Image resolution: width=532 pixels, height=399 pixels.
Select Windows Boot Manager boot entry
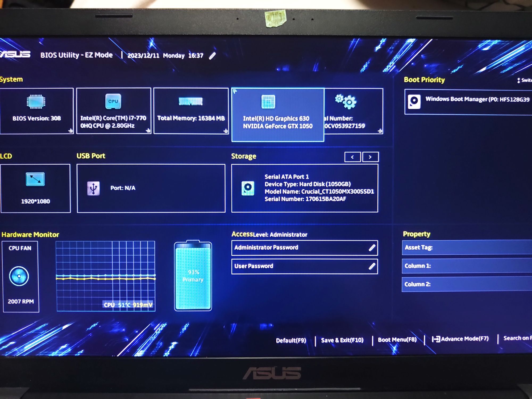[468, 102]
